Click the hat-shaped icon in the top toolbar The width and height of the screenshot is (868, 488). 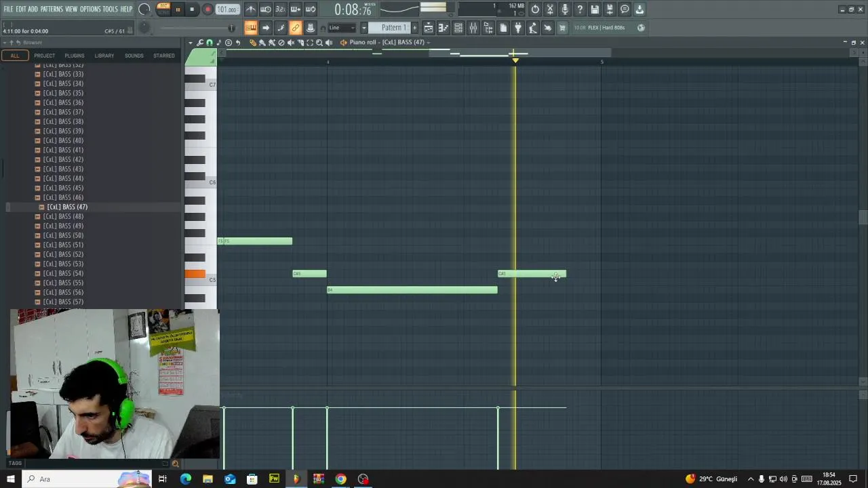(311, 28)
